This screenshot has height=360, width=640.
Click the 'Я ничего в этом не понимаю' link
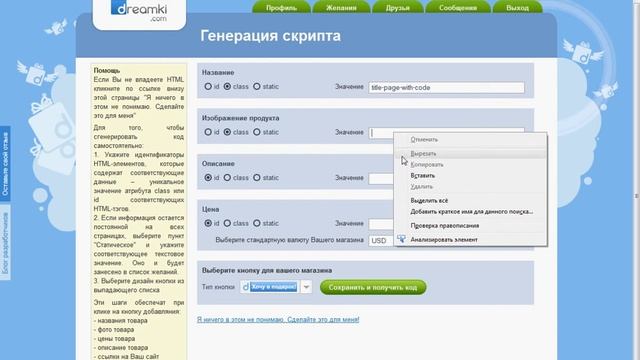(x=278, y=319)
